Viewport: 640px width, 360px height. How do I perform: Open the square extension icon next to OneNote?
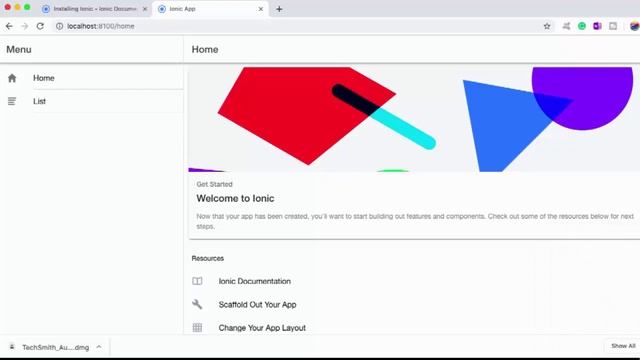(613, 26)
